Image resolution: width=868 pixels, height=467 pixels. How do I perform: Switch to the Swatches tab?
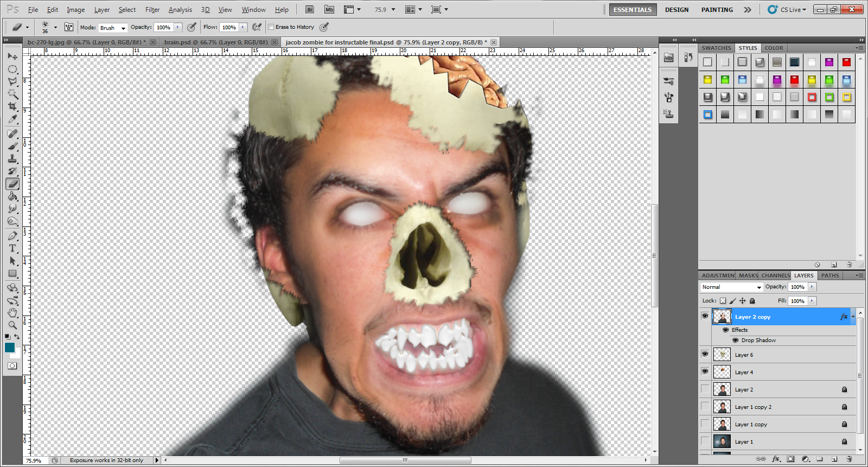click(x=716, y=48)
